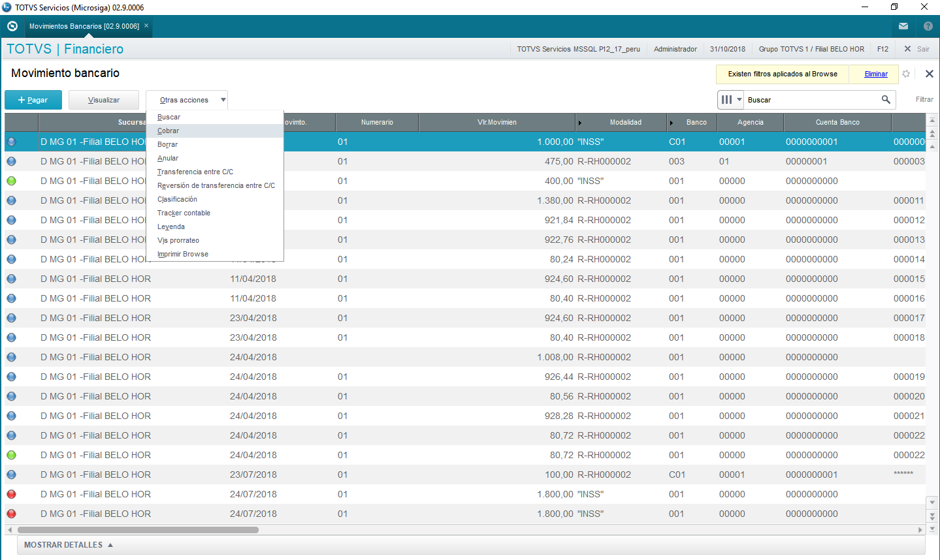Click the 1.000,00 amount in the selected row
The image size is (940, 560).
tap(555, 142)
